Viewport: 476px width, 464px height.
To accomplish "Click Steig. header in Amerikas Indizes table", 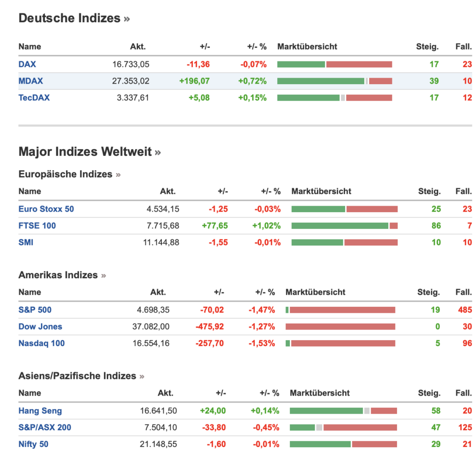I will pos(429,292).
